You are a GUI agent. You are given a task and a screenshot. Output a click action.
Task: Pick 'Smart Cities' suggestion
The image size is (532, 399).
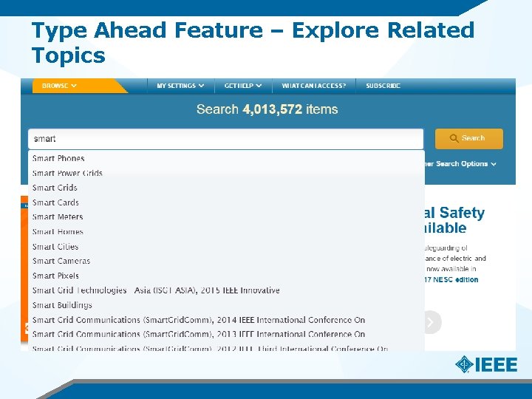coord(226,247)
